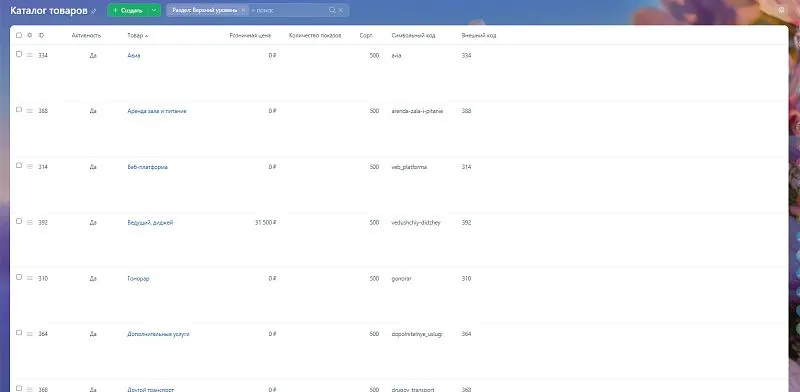The width and height of the screenshot is (800, 392).
Task: Click the Каталог товаров page heading
Action: pos(48,11)
